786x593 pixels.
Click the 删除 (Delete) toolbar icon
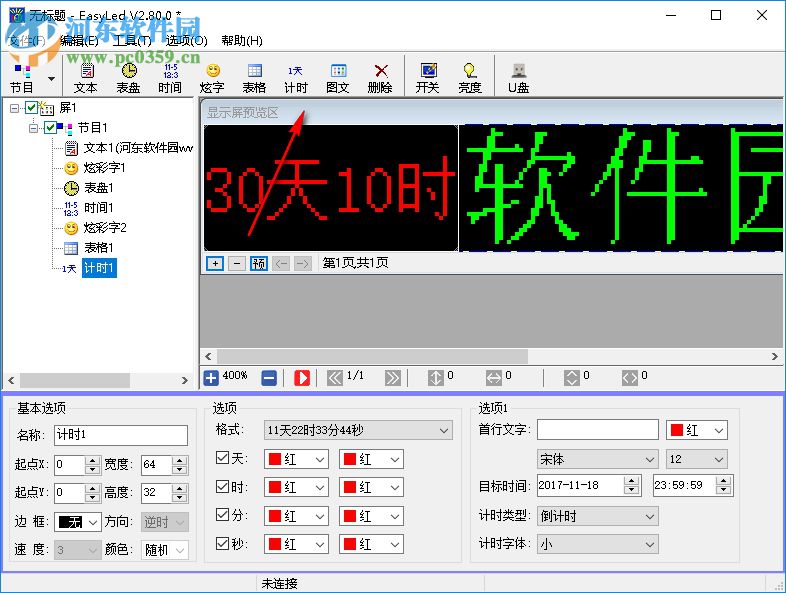point(380,78)
